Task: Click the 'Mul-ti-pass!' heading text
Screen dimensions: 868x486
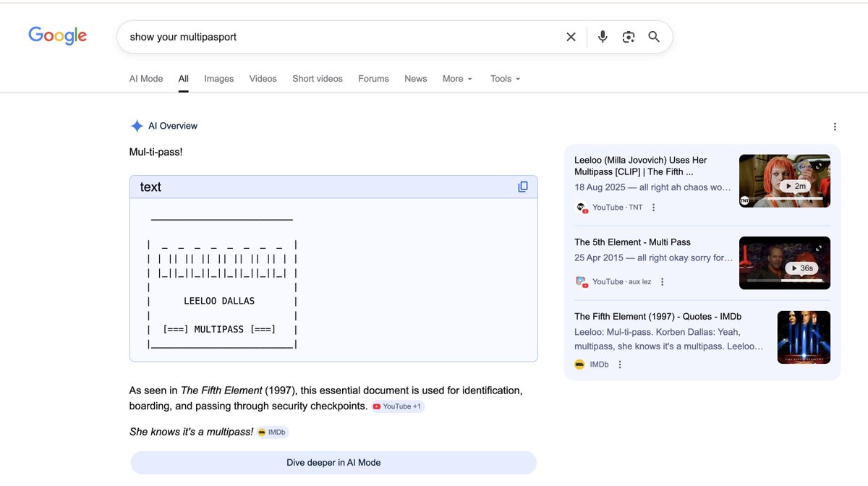Action: tap(156, 152)
